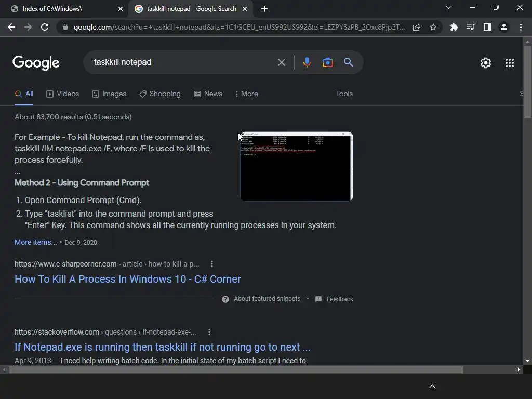Clear the search box with the X

(282, 62)
